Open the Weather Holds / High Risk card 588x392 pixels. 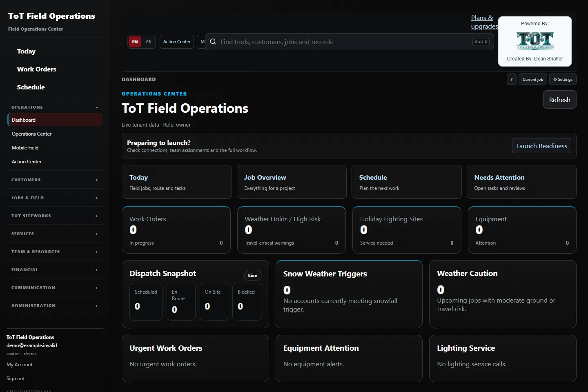click(292, 230)
